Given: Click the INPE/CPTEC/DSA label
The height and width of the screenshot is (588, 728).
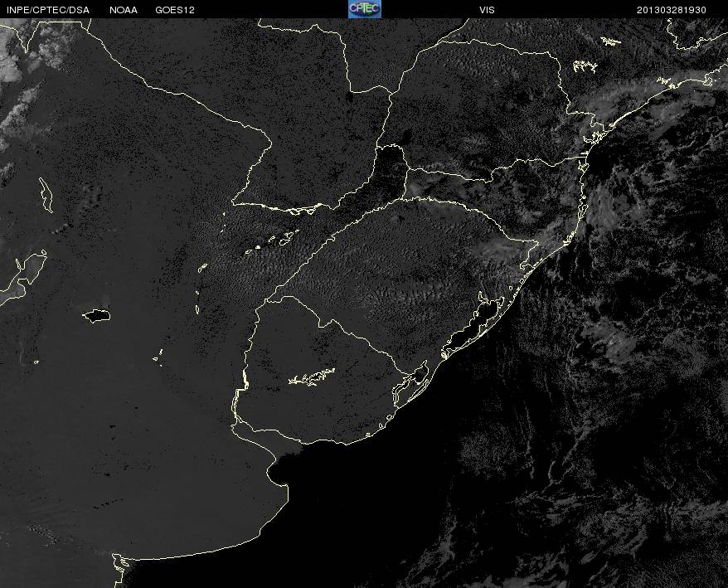Looking at the screenshot, I should click(48, 10).
